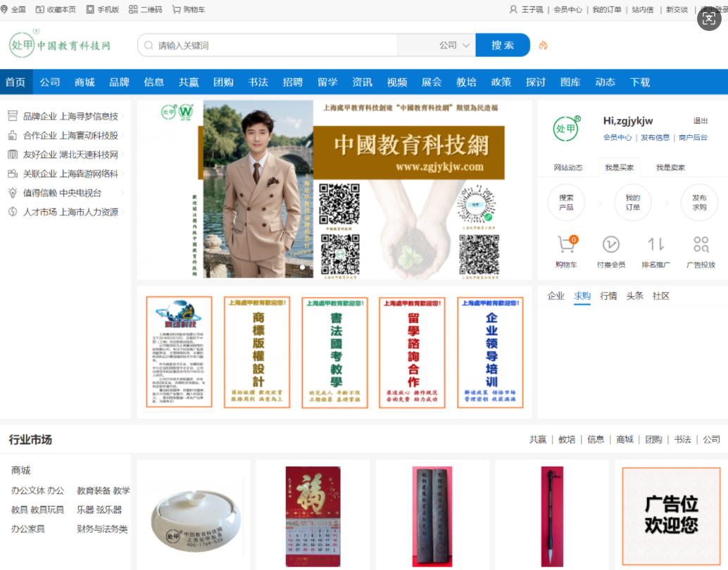
Task: Click the 付费会员 circle icon
Action: [611, 244]
